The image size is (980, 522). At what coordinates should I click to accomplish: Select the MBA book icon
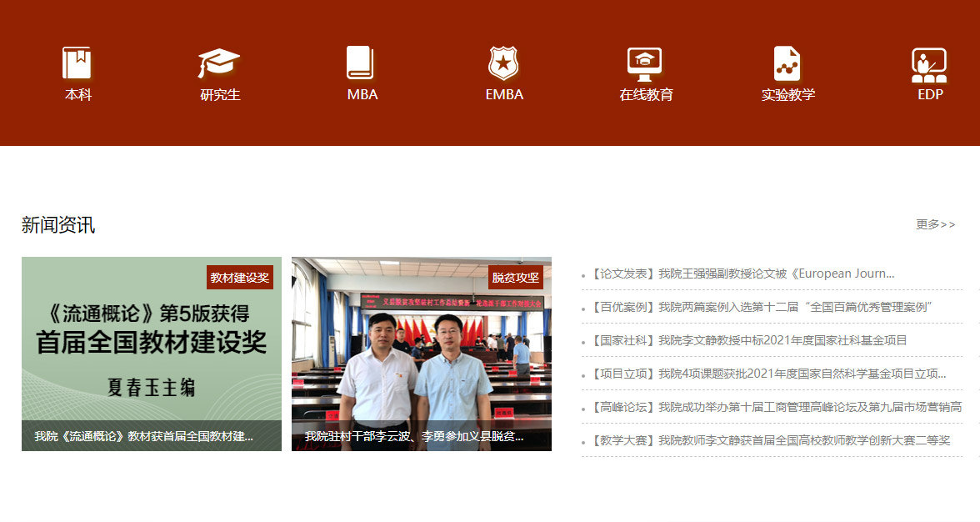pos(361,63)
